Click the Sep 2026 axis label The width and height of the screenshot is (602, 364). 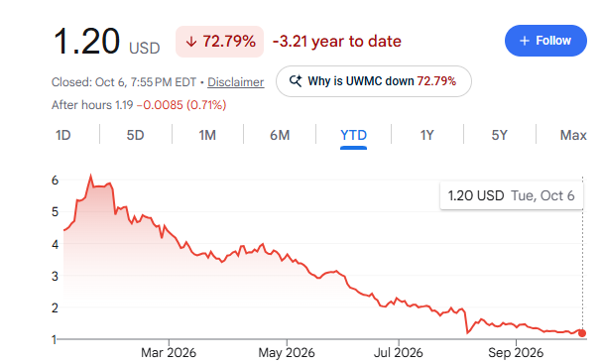coord(516,352)
